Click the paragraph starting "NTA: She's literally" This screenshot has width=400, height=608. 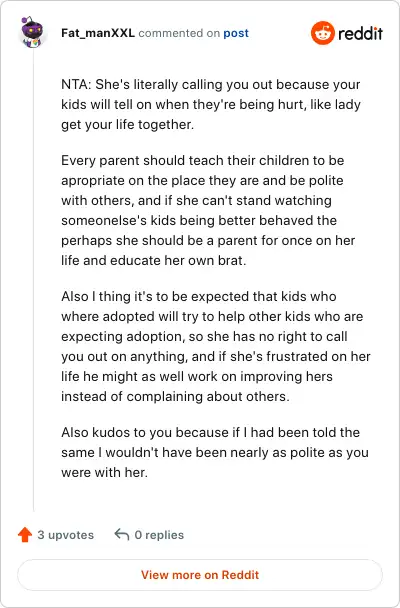click(211, 104)
